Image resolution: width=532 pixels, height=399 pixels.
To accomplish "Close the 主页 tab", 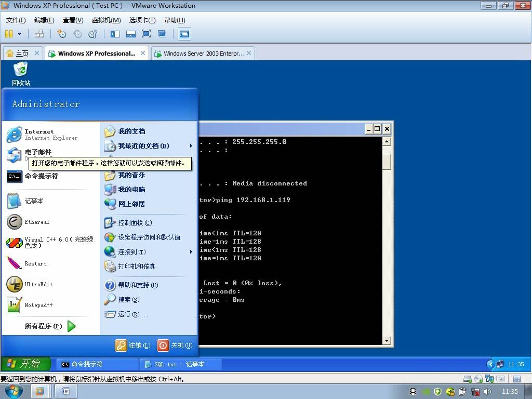I will tap(37, 53).
